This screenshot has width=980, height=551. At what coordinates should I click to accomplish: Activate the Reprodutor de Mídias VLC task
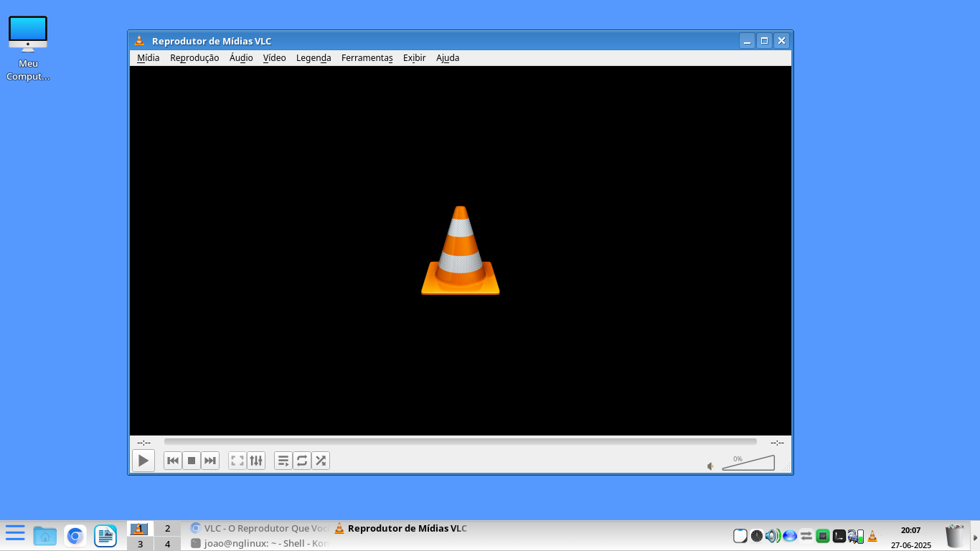[x=401, y=529]
